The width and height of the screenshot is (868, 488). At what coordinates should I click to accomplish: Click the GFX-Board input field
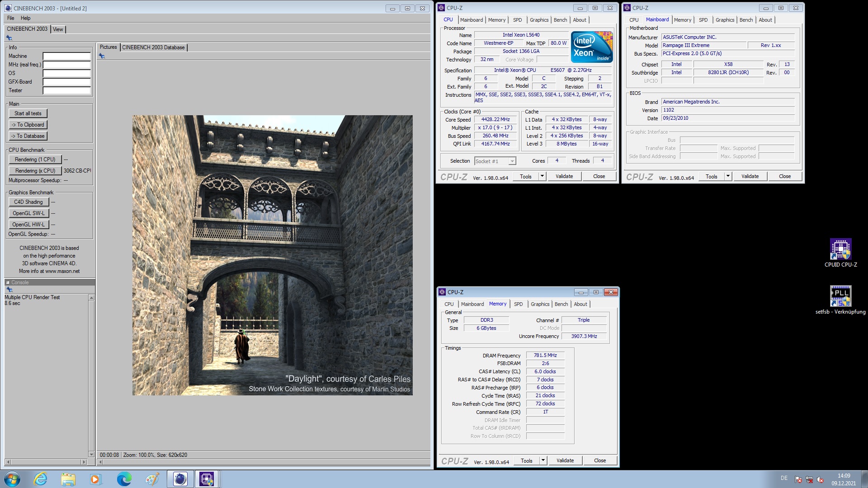click(x=67, y=82)
